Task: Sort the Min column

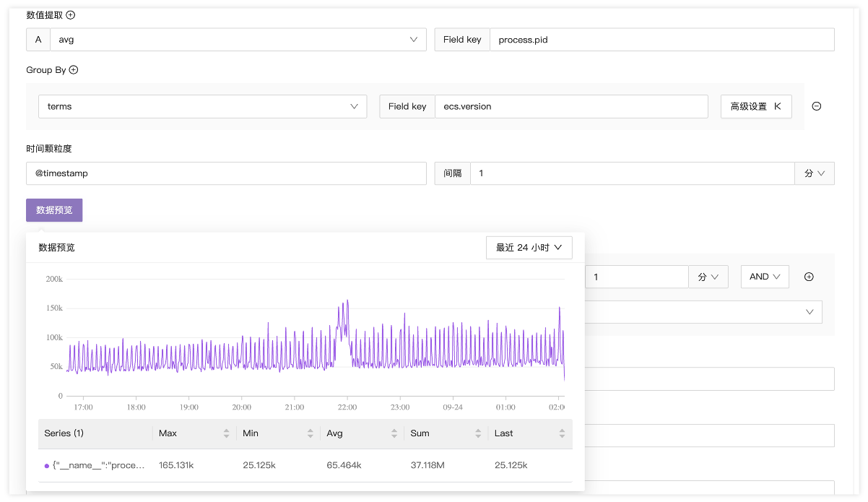Action: click(311, 433)
